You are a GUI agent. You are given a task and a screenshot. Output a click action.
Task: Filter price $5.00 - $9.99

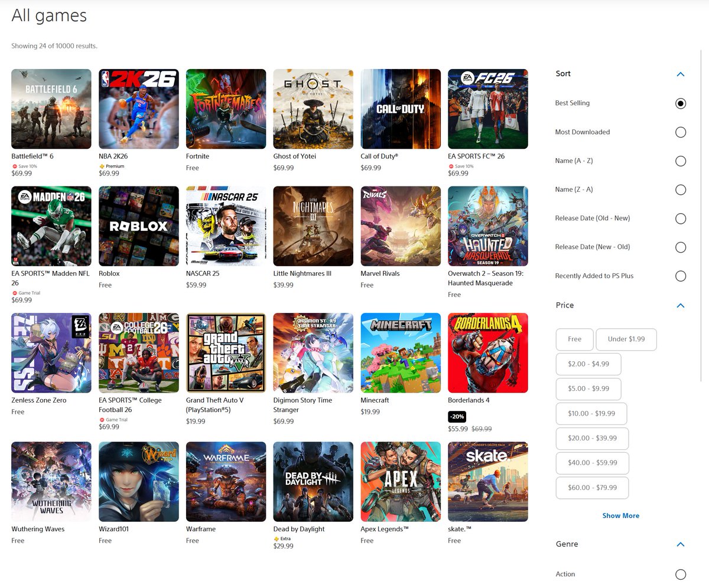[x=588, y=389]
